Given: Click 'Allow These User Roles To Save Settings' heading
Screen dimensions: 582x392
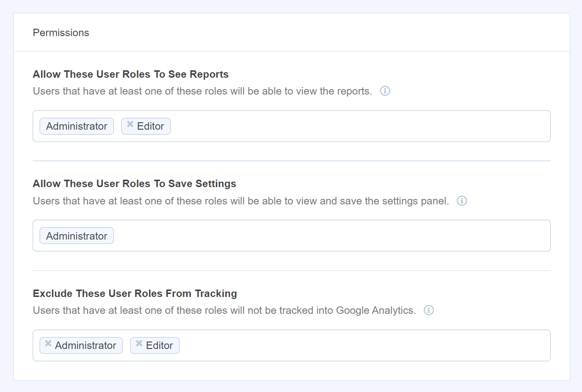Looking at the screenshot, I should [135, 184].
